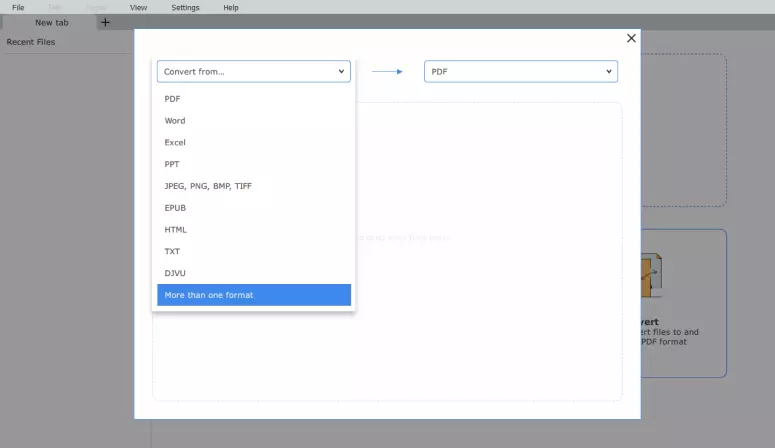The height and width of the screenshot is (448, 775).
Task: Open the Settings menu
Action: click(185, 7)
